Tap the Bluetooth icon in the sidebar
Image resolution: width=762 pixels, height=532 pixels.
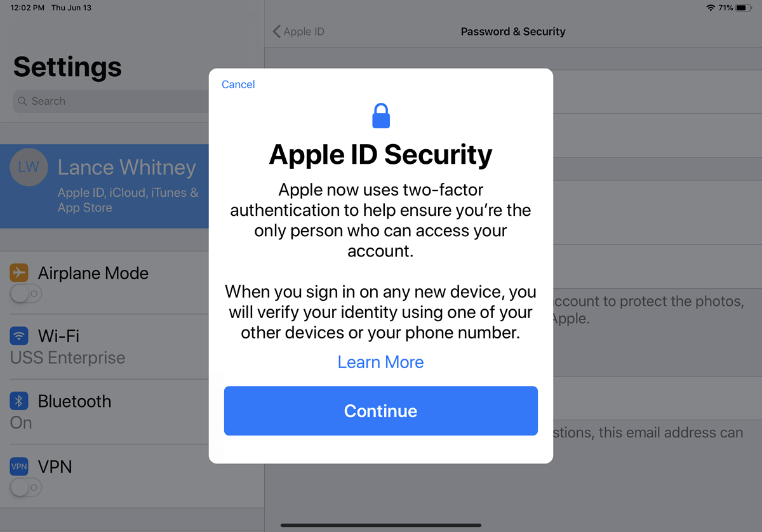(20, 401)
